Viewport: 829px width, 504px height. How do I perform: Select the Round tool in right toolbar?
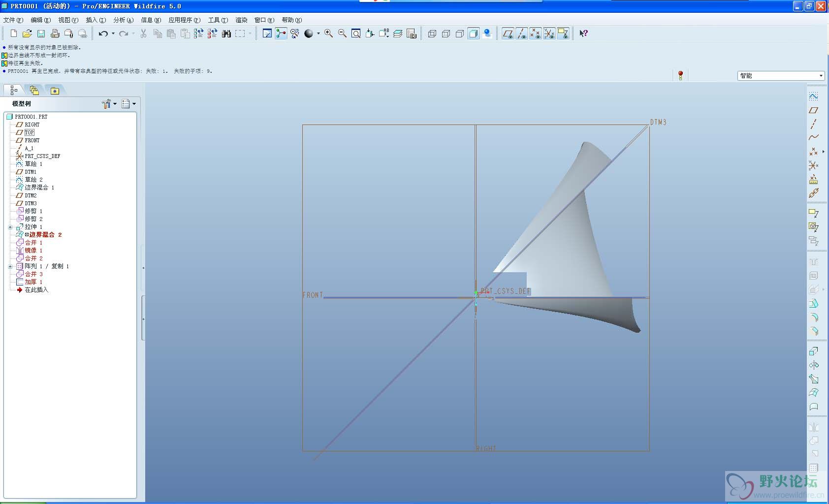(x=814, y=317)
